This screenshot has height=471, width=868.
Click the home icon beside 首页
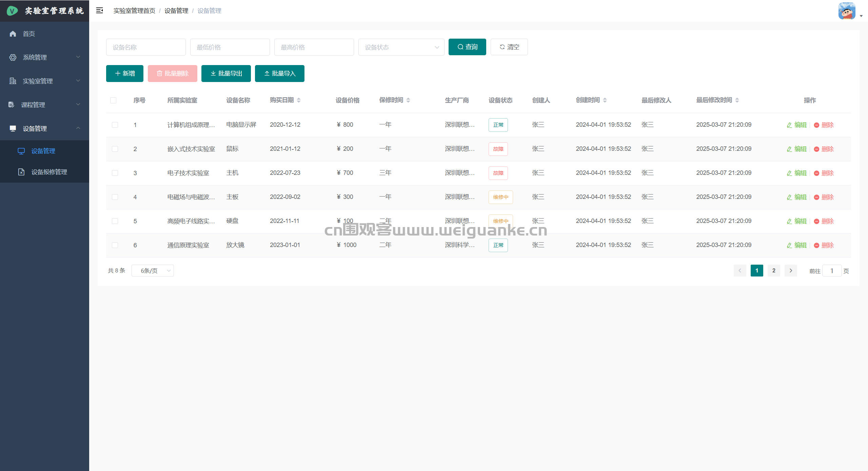(13, 34)
